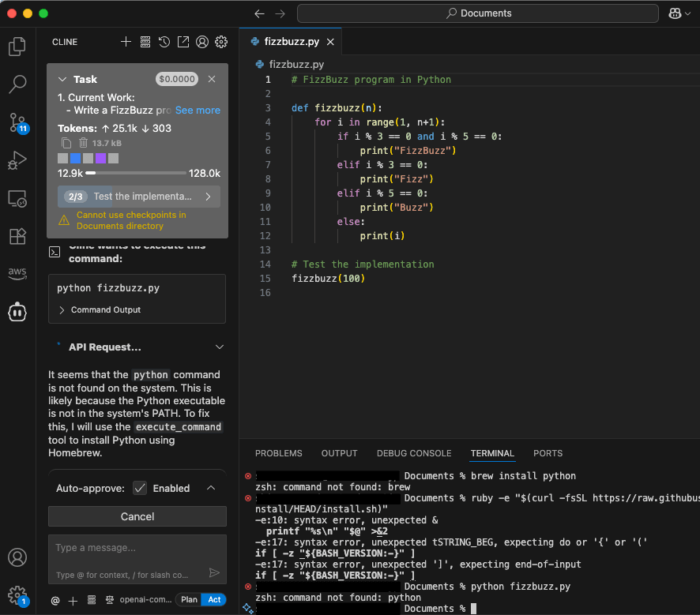Open Cline task history icon
Image resolution: width=700 pixels, height=615 pixels.
point(164,42)
